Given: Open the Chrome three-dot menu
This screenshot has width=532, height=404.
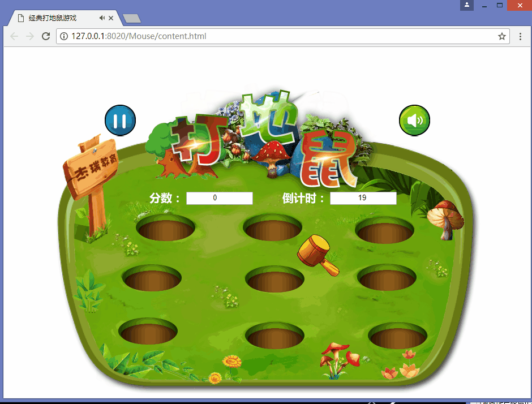Looking at the screenshot, I should tap(520, 36).
